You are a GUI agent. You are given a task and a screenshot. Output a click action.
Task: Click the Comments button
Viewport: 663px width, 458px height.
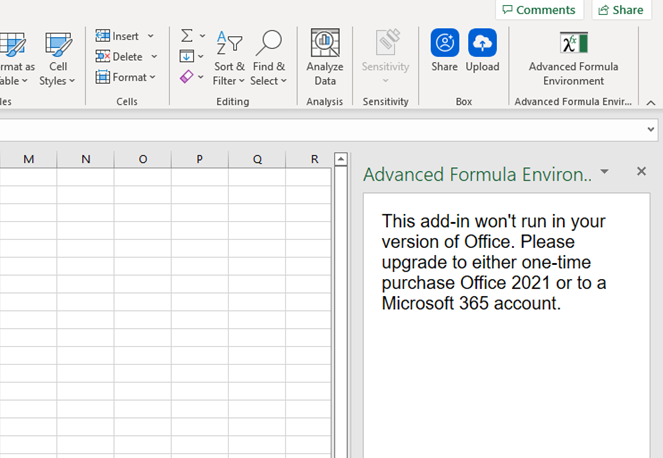click(x=539, y=10)
